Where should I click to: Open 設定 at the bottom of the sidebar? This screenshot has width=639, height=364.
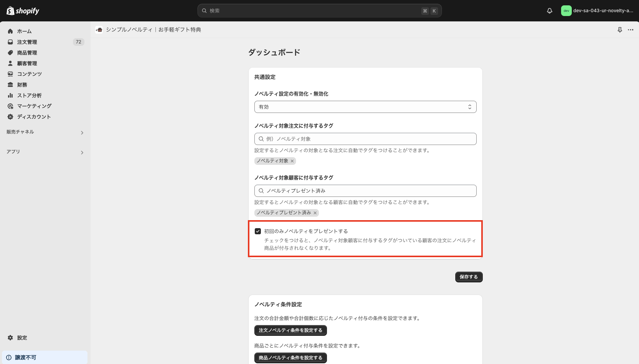[x=22, y=338]
